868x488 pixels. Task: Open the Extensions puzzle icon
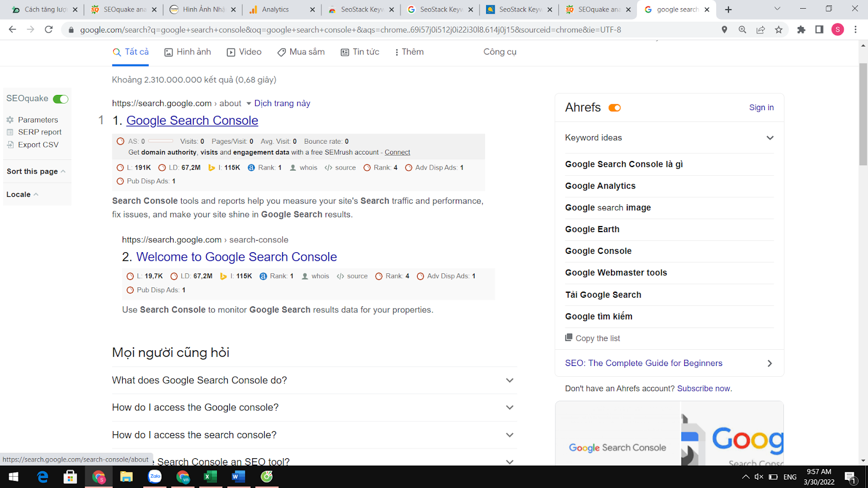(x=801, y=30)
